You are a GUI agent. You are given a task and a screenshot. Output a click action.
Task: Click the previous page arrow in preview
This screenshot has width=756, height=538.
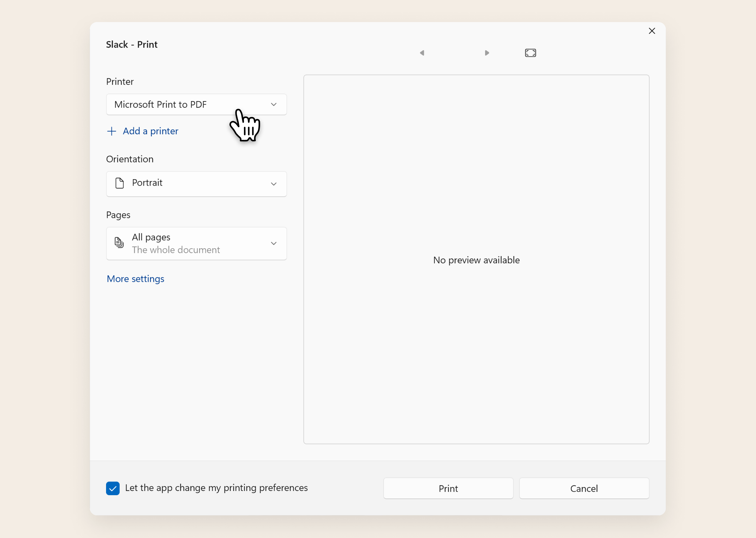point(422,53)
